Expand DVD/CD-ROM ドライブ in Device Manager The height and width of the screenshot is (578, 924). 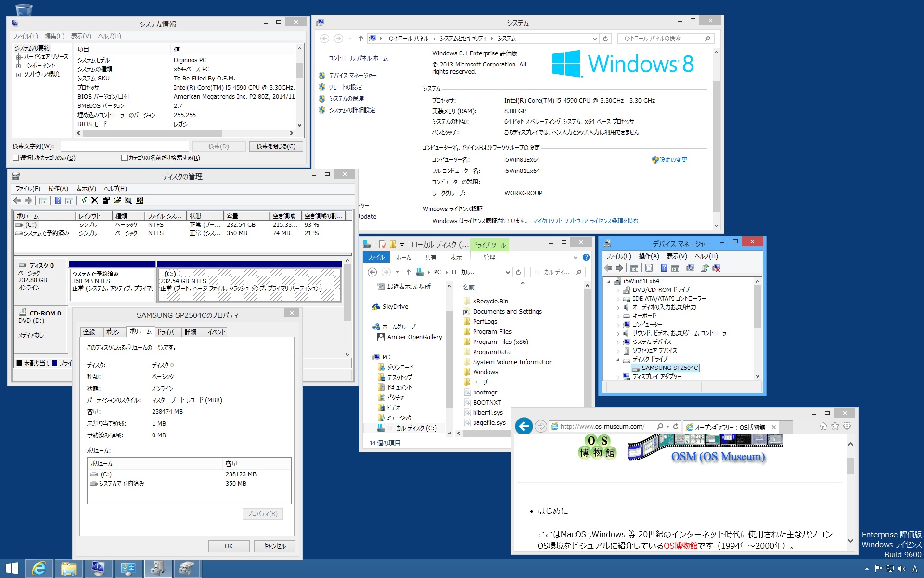[618, 290]
